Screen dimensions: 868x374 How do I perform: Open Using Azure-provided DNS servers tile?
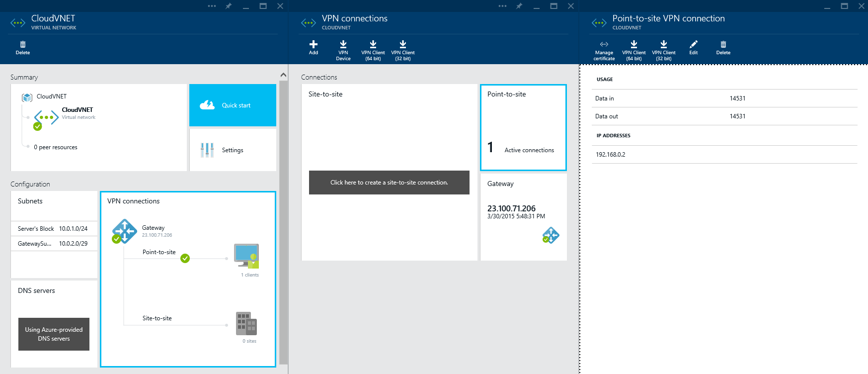54,334
